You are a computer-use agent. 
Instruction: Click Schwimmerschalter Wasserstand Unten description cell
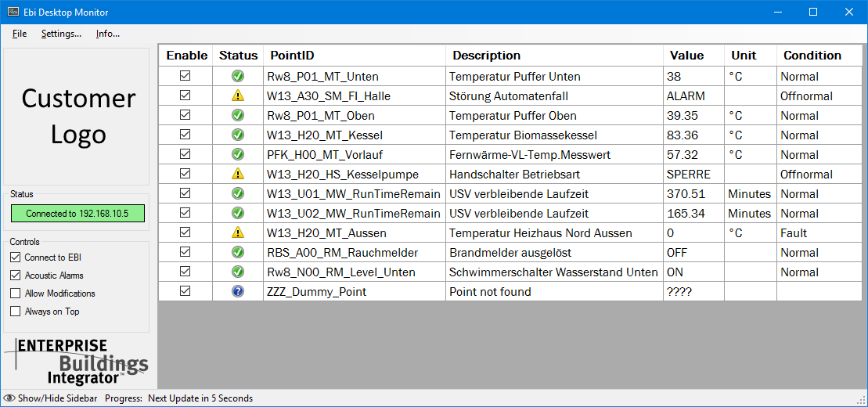pyautogui.click(x=555, y=272)
